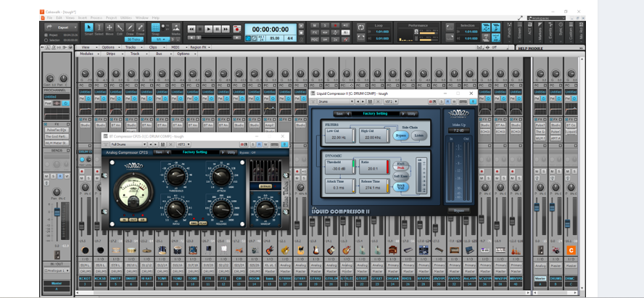Select the Draw tool

pos(130,29)
